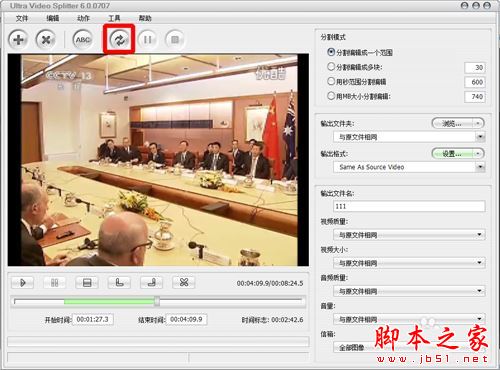Click the green selected range on timeline
This screenshot has height=370, width=500.
[109, 302]
